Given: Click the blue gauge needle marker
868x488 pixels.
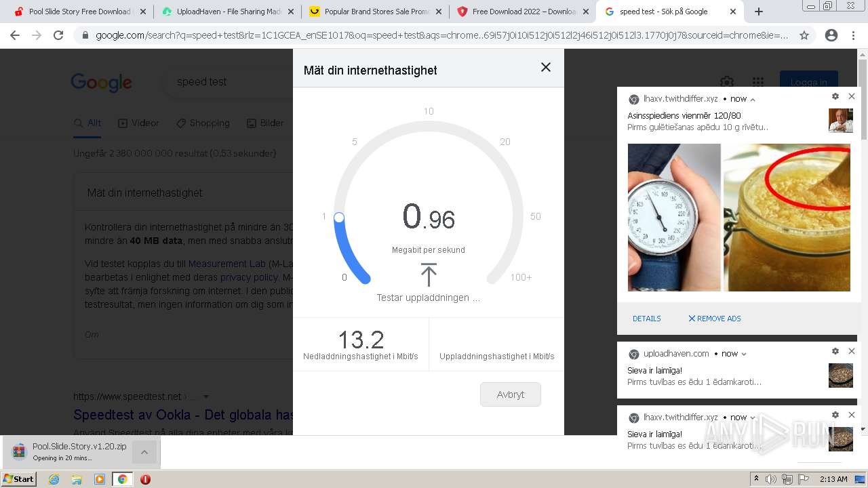Looking at the screenshot, I should (x=339, y=218).
